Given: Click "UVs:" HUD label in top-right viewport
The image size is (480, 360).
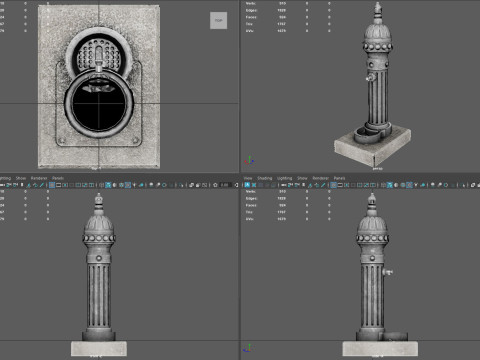Looking at the screenshot, I should (249, 31).
